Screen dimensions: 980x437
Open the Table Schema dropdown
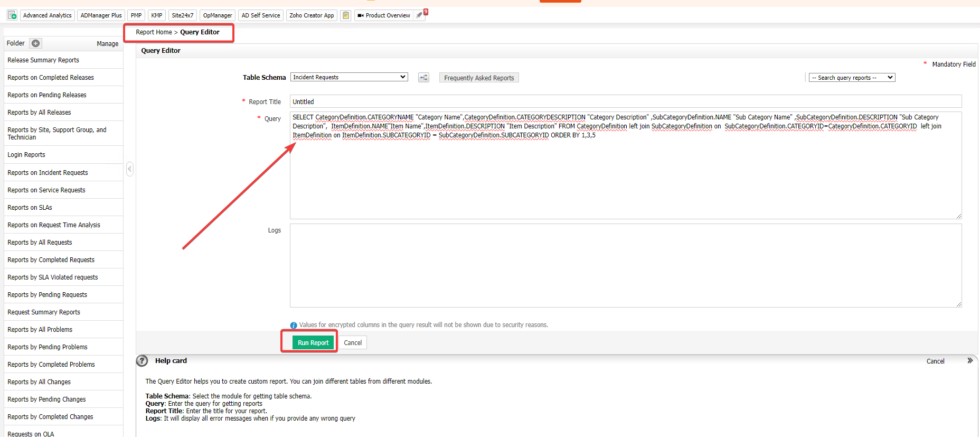(x=349, y=77)
